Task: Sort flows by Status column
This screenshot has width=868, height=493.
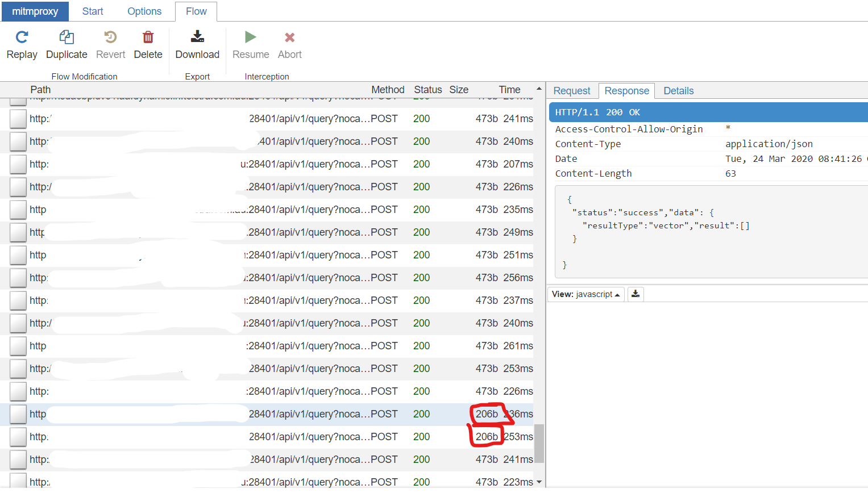Action: click(428, 90)
